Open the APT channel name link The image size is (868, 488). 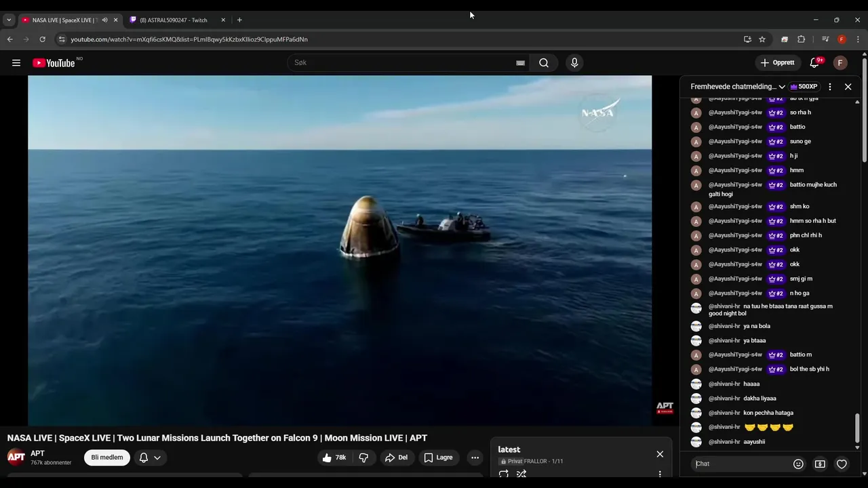37,453
